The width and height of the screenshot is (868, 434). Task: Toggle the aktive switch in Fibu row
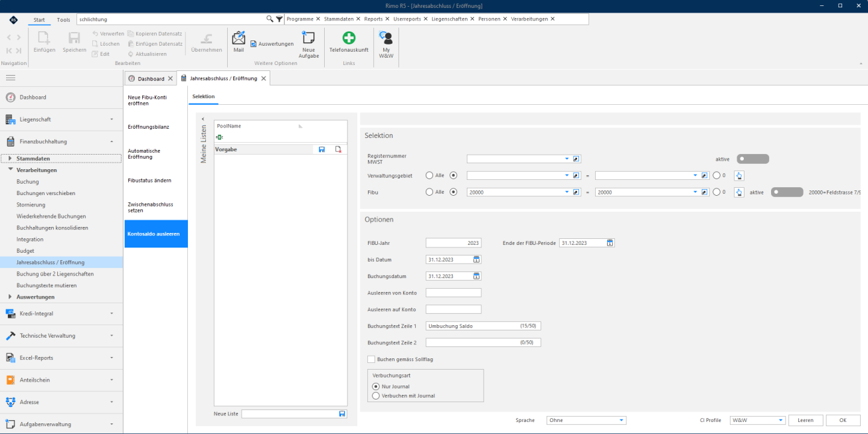(x=787, y=192)
